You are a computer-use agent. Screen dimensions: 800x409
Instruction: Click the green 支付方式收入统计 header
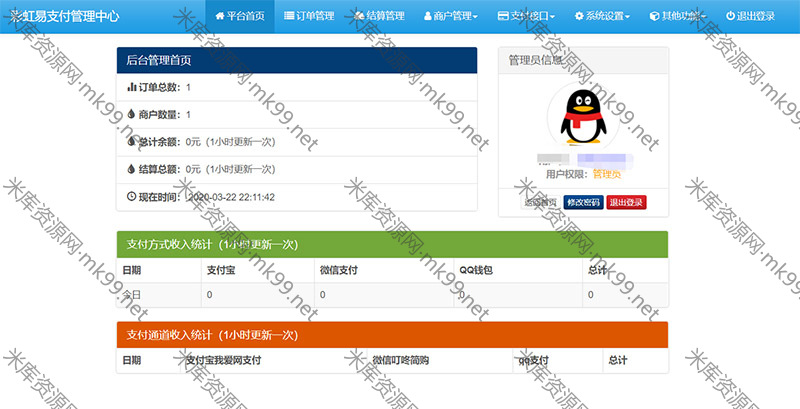(392, 244)
